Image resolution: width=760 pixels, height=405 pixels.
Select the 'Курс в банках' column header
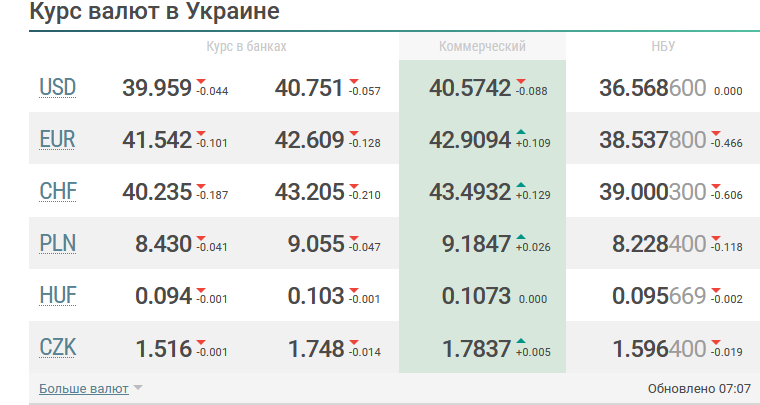tap(246, 47)
